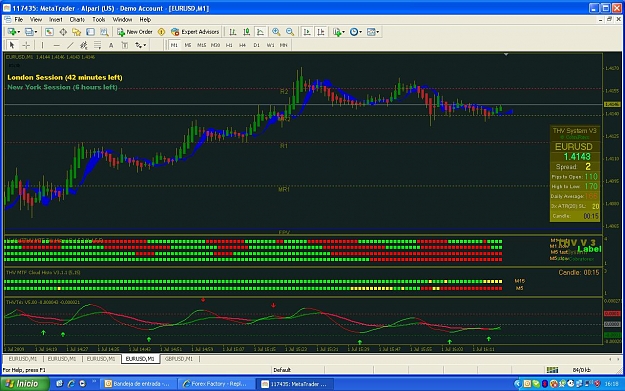Expand the Profiles dropdown arrow
The image size is (625, 391).
pos(36,32)
